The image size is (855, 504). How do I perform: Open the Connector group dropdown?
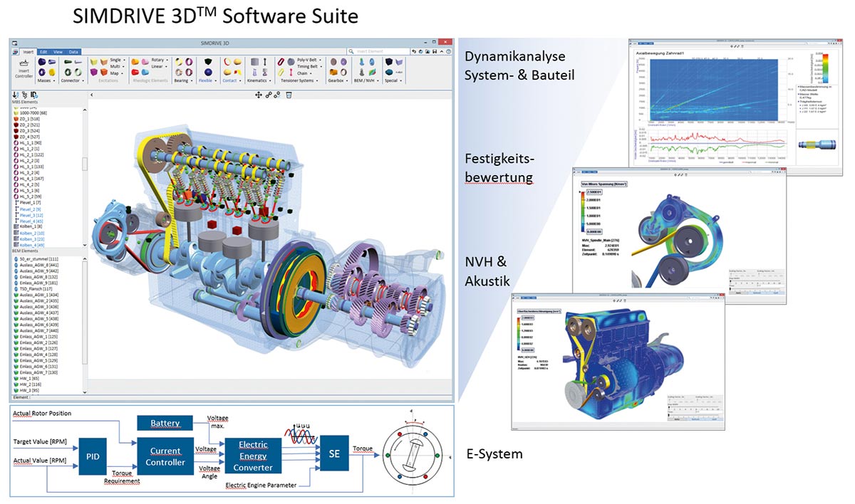tap(73, 80)
